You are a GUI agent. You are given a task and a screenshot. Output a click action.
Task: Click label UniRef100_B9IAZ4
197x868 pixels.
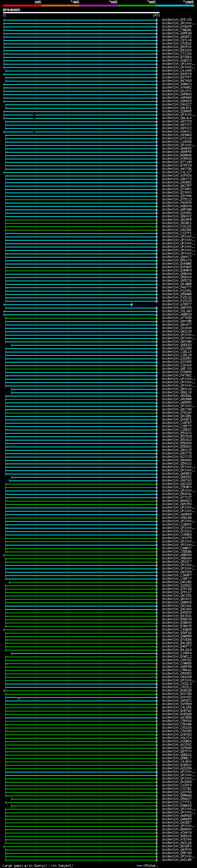(177, 50)
